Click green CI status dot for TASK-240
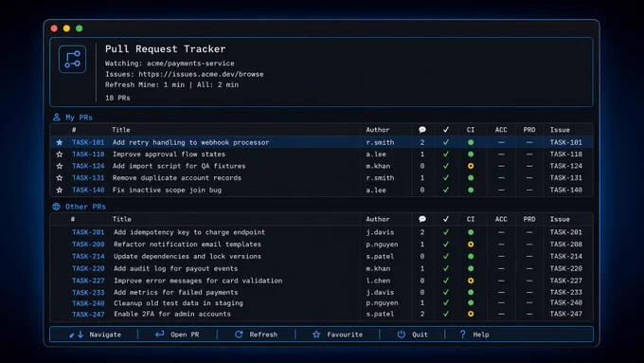 tap(471, 302)
